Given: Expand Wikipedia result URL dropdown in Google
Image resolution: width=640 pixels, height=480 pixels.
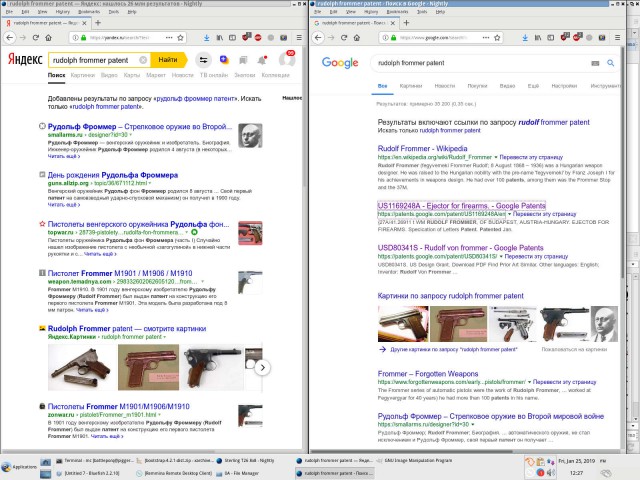Looking at the screenshot, I should 496,157.
